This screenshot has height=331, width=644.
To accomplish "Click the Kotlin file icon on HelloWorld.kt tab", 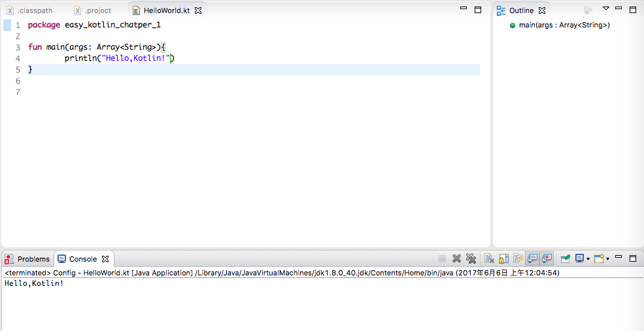I will tap(137, 10).
